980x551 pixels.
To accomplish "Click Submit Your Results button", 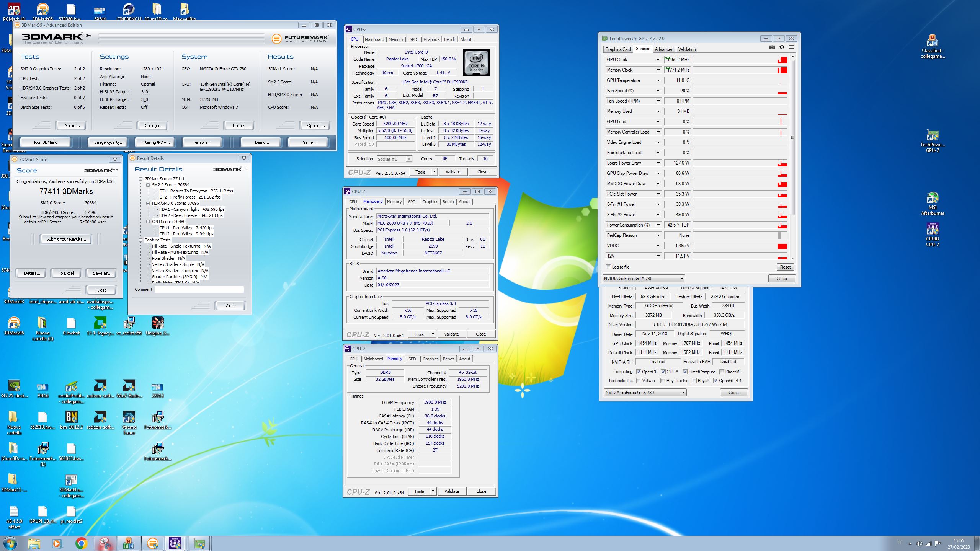I will 66,239.
